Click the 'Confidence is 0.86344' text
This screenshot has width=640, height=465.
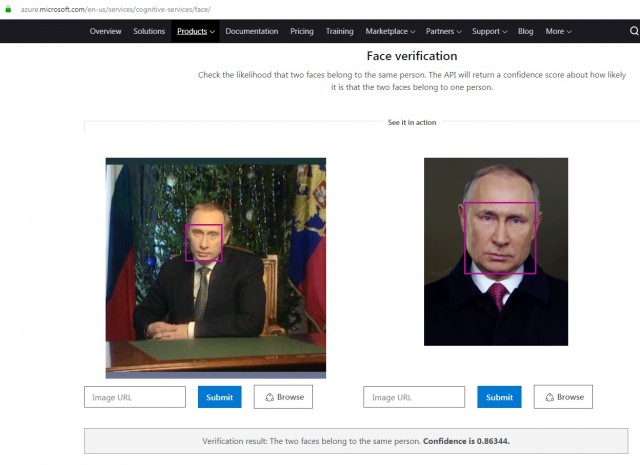point(466,441)
